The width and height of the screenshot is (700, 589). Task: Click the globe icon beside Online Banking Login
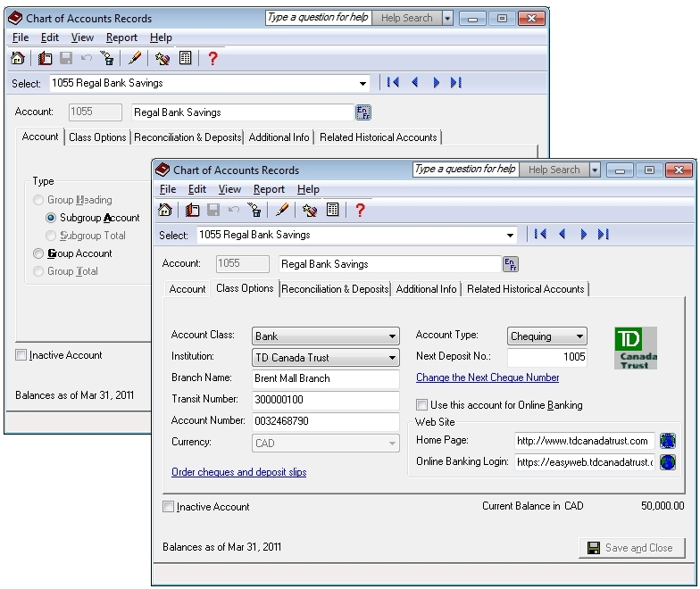click(x=666, y=461)
